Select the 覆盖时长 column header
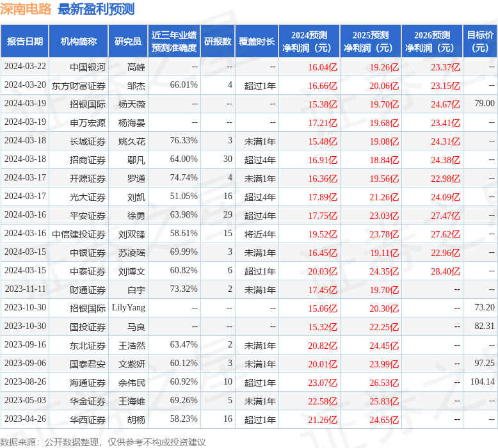The width and height of the screenshot is (498, 448). pyautogui.click(x=257, y=41)
